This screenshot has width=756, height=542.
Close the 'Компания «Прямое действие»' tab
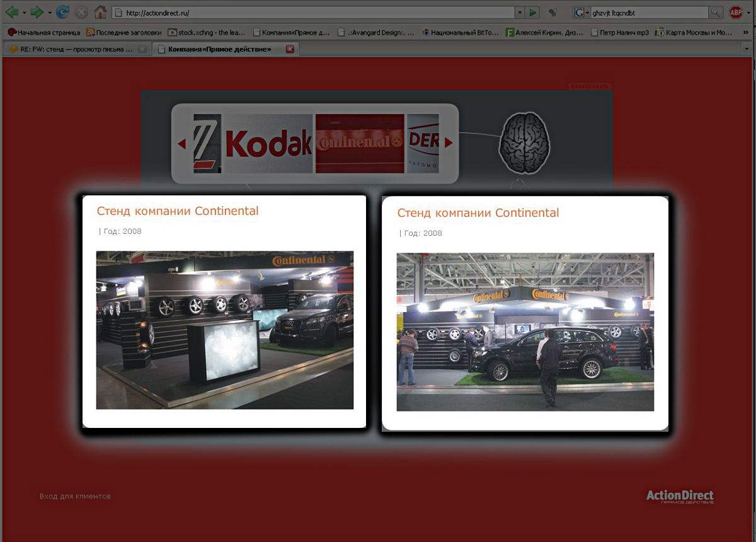click(x=290, y=49)
